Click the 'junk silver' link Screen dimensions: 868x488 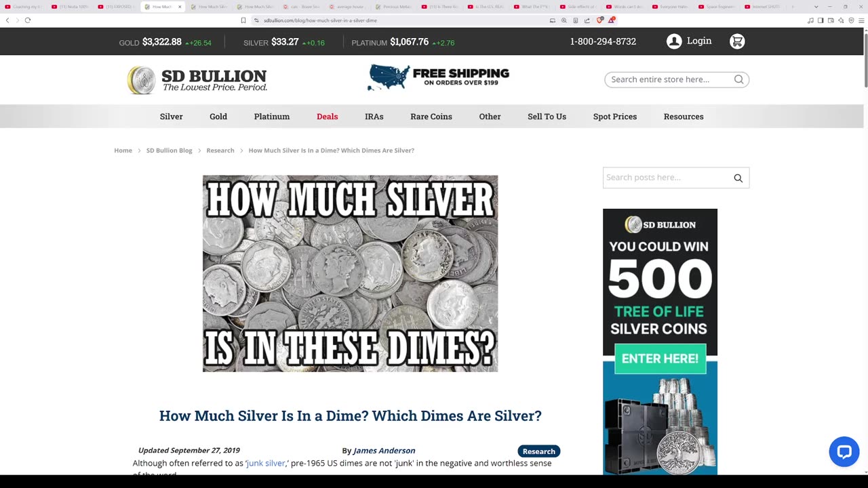pos(266,463)
